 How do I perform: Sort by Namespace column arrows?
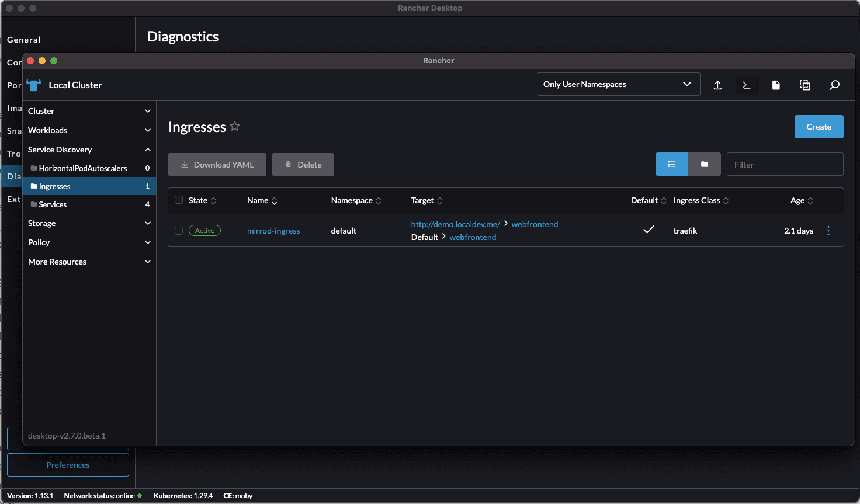click(379, 201)
